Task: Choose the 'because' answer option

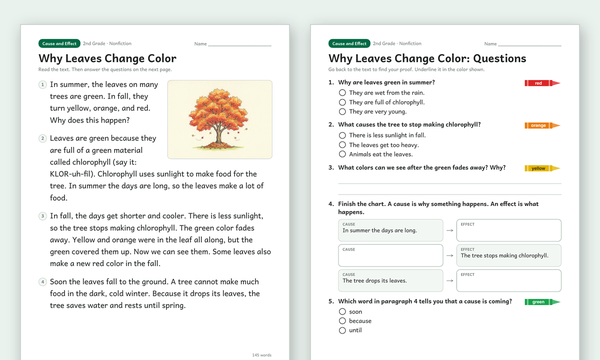Action: click(342, 321)
